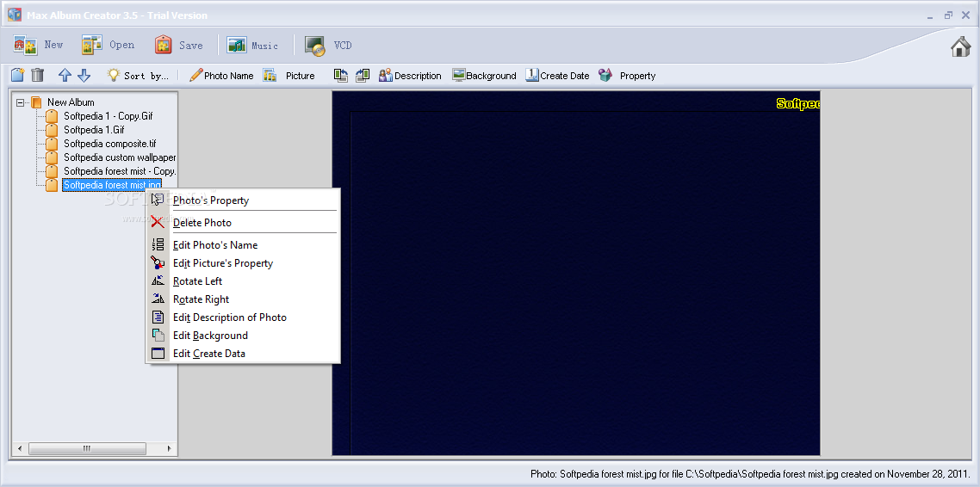
Task: Click the orange icon beside Softpedia composite.tif
Action: [x=52, y=144]
